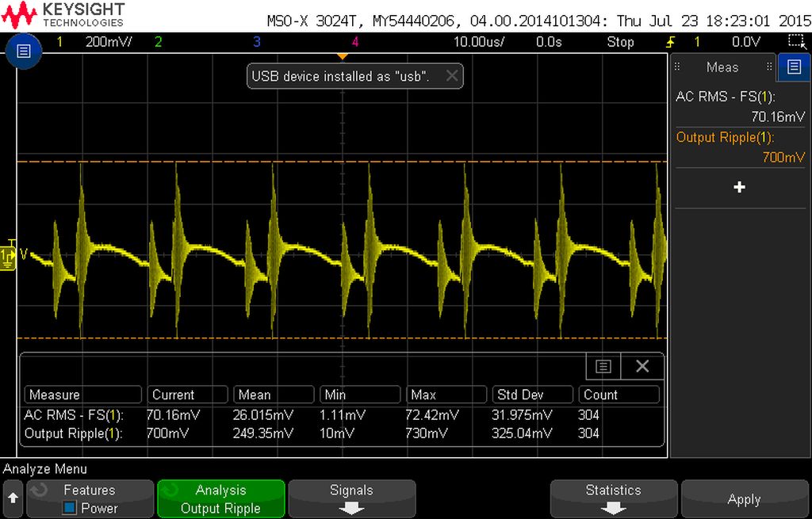Click the 249.35mV mean value
812x519 pixels.
[x=263, y=433]
